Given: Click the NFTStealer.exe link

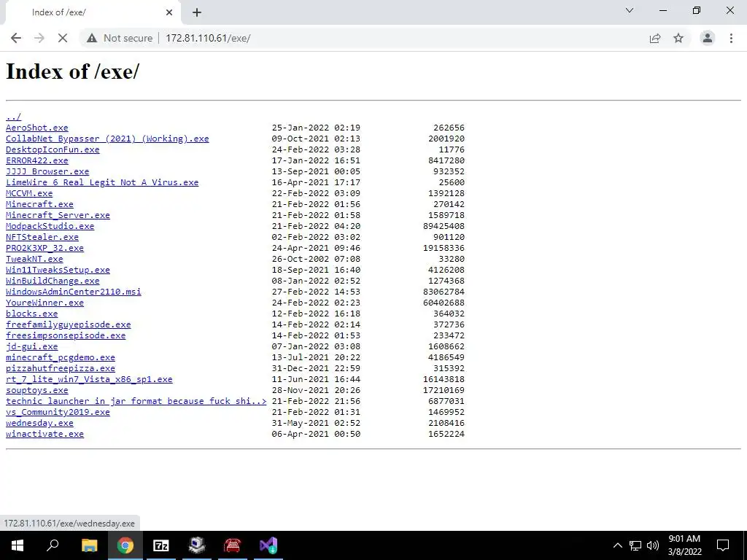Looking at the screenshot, I should click(42, 237).
